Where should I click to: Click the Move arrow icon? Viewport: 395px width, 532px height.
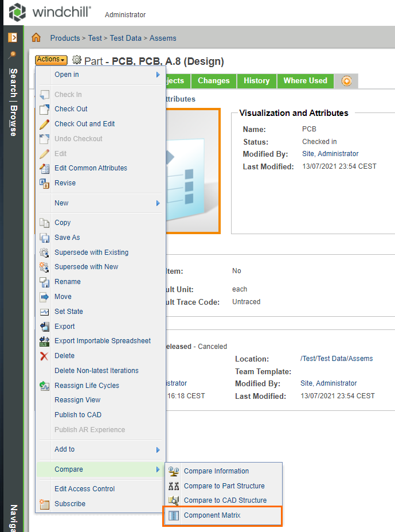point(44,297)
